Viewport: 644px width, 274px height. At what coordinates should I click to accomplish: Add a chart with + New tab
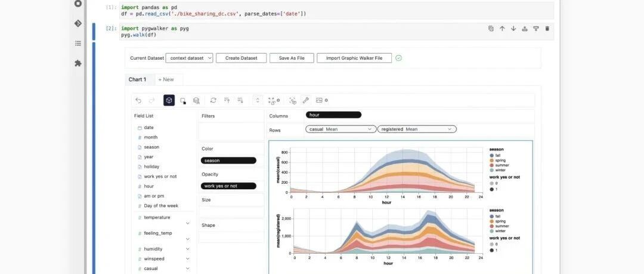tap(166, 79)
